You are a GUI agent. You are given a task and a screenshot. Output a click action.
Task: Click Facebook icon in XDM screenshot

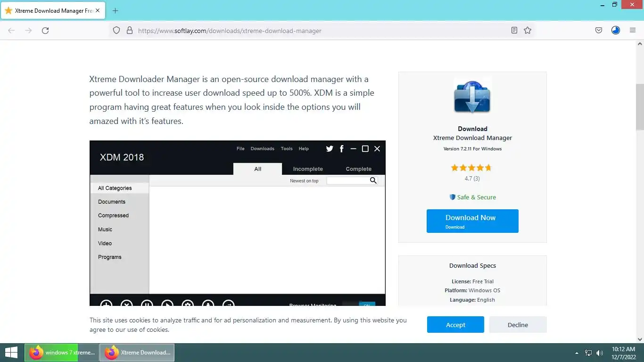342,148
